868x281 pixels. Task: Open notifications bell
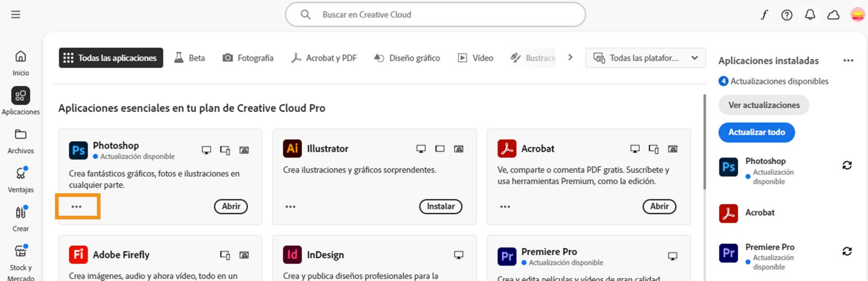tap(810, 15)
